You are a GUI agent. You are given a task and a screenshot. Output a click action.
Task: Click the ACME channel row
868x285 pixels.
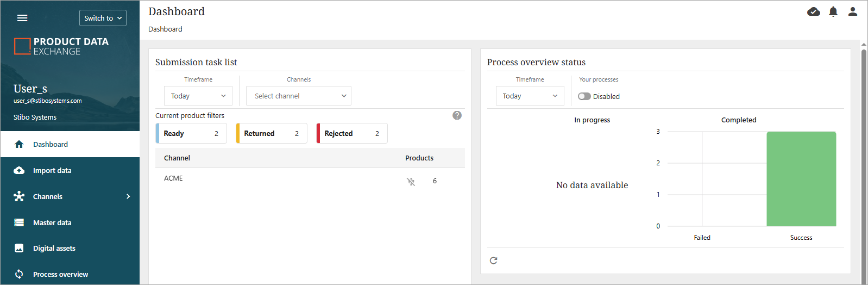(x=174, y=178)
